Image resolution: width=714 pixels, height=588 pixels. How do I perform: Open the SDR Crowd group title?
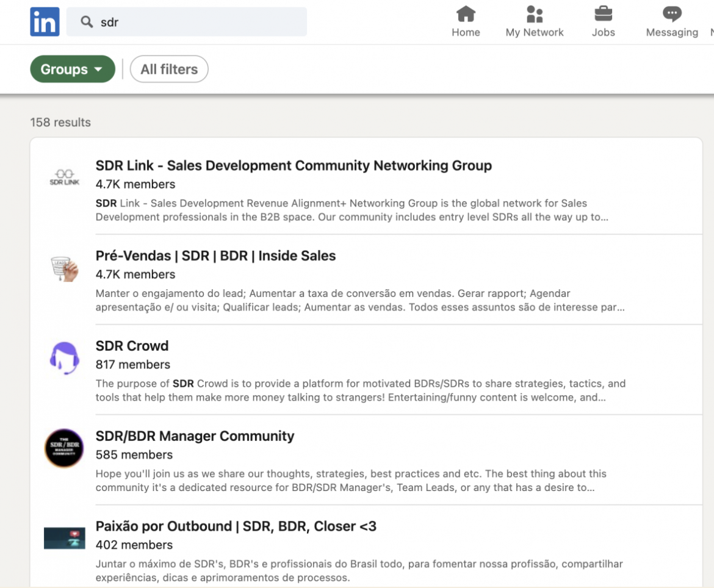coord(132,346)
